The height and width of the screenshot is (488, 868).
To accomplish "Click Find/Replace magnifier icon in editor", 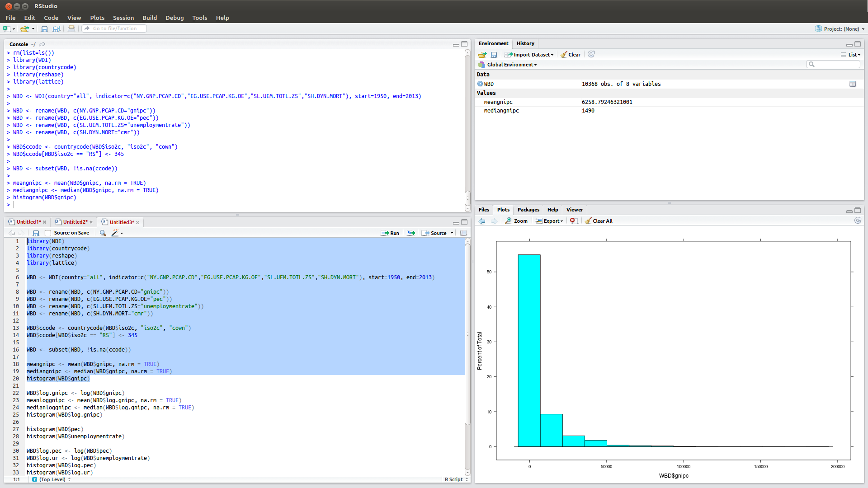I will [x=103, y=233].
